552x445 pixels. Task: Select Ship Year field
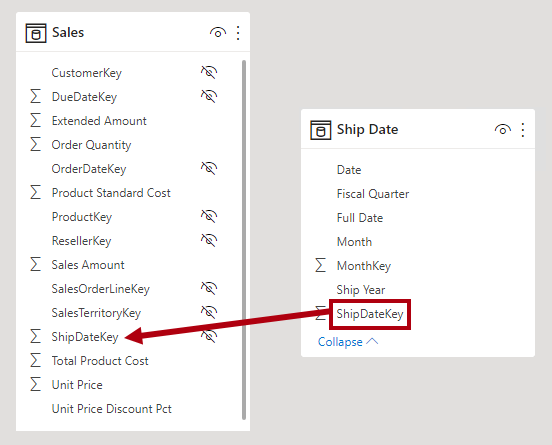click(x=361, y=290)
